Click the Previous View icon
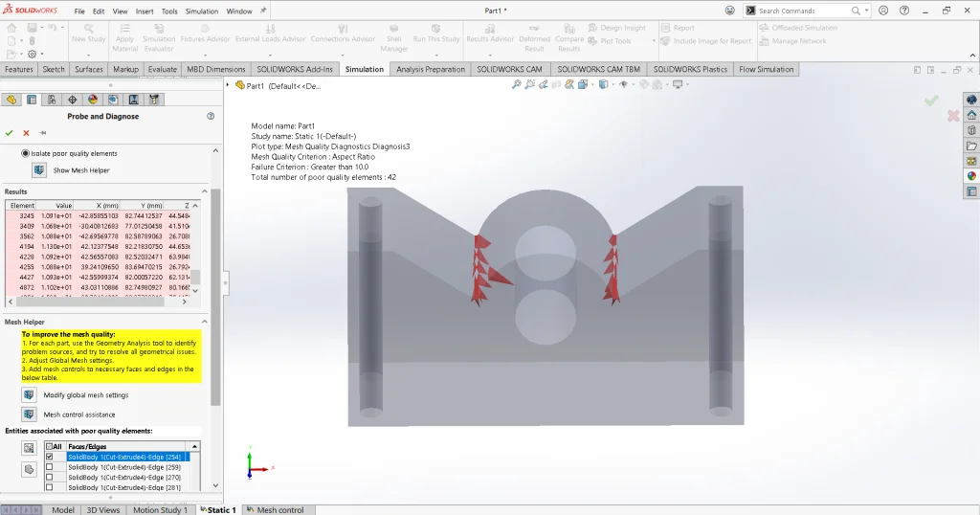 (x=544, y=84)
